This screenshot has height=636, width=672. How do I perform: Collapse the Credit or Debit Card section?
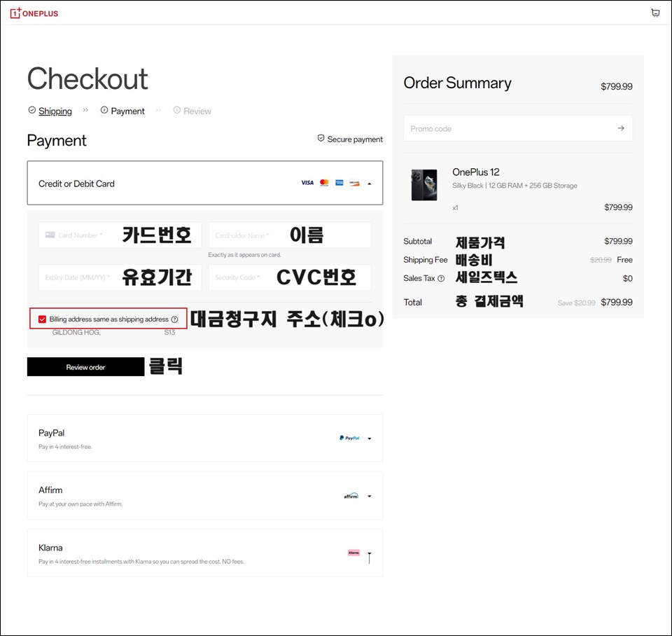coord(370,184)
